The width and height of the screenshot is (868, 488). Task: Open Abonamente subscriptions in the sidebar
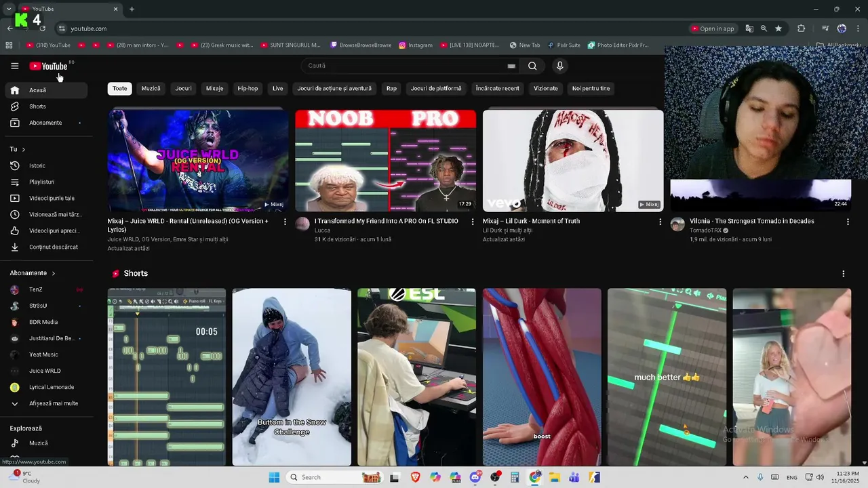click(x=47, y=123)
